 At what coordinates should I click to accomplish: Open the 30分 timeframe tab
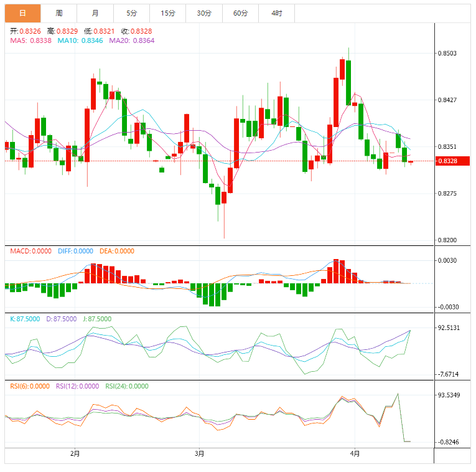[x=204, y=13]
